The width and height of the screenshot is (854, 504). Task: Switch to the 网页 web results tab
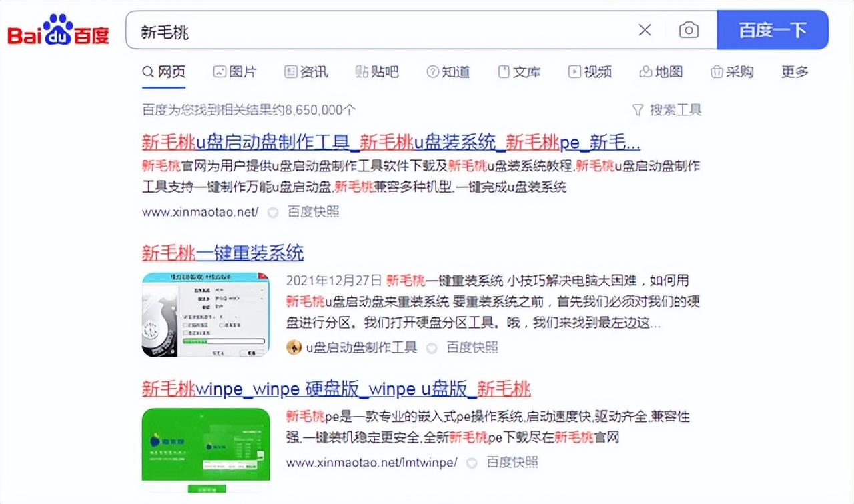click(163, 71)
